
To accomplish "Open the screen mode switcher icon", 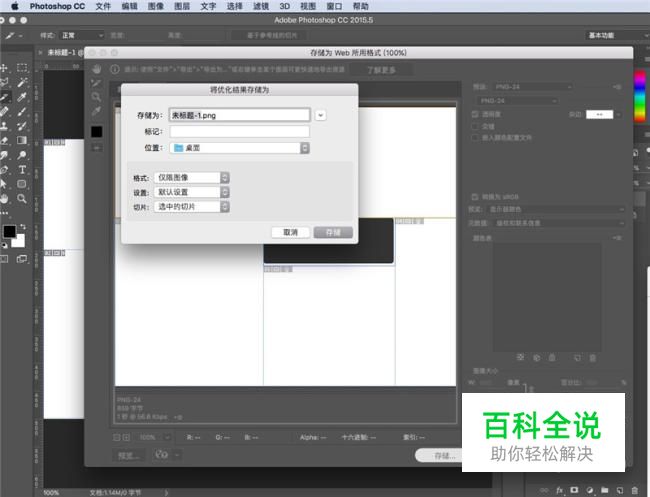I will [22, 259].
